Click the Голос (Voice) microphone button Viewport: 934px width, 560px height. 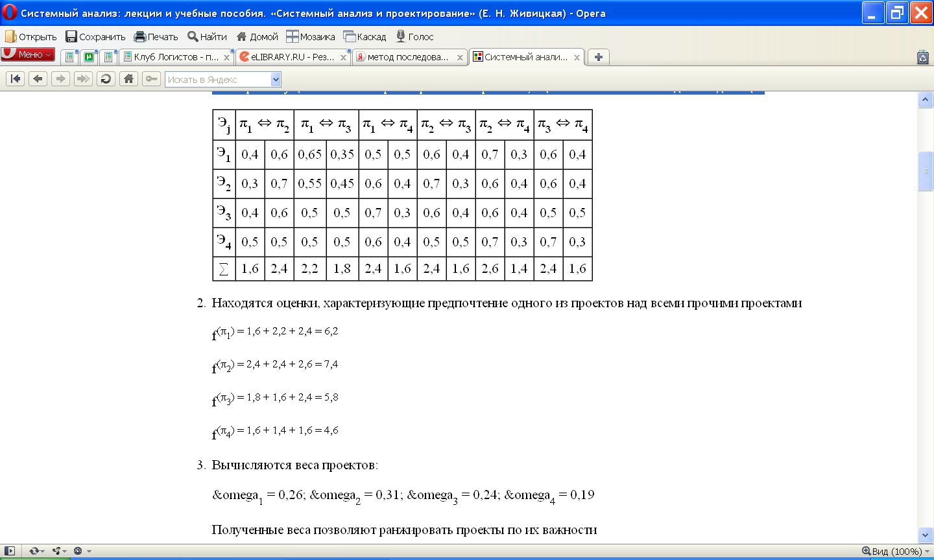coord(414,37)
